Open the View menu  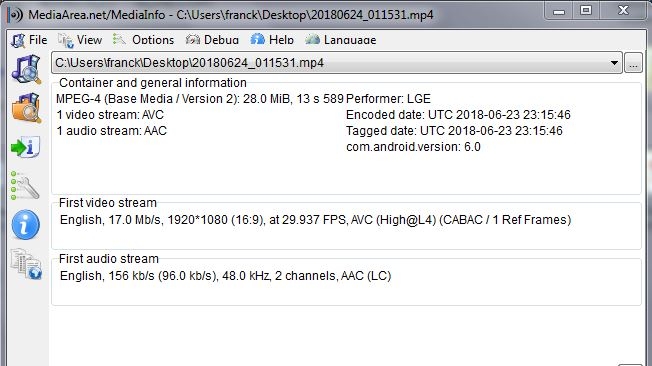pyautogui.click(x=80, y=40)
